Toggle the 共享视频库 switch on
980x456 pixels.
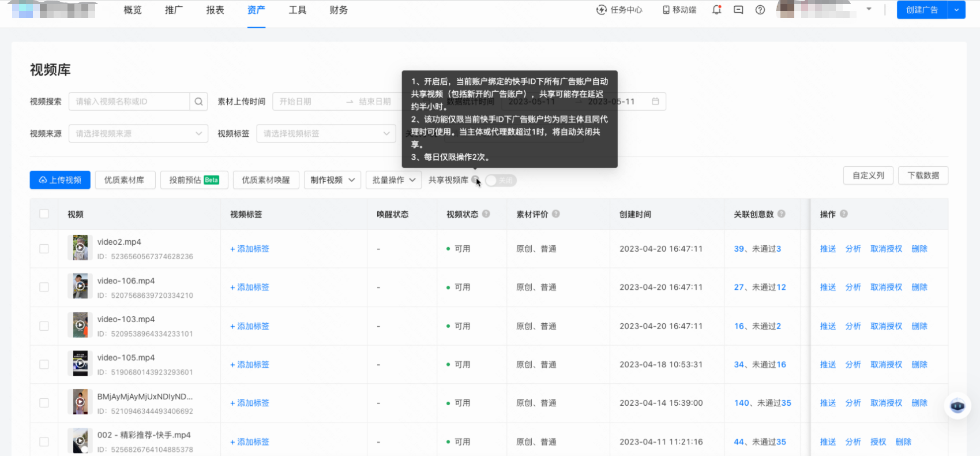(x=500, y=181)
